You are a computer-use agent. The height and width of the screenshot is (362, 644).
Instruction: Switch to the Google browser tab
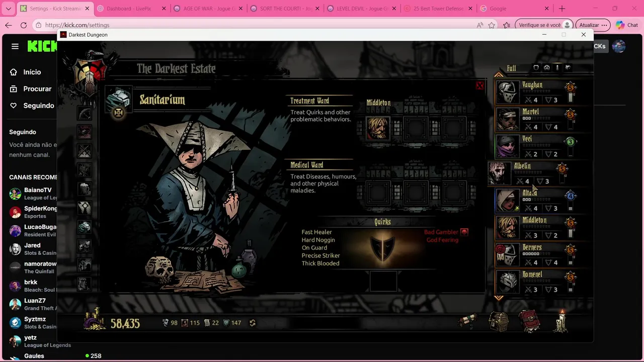515,9
